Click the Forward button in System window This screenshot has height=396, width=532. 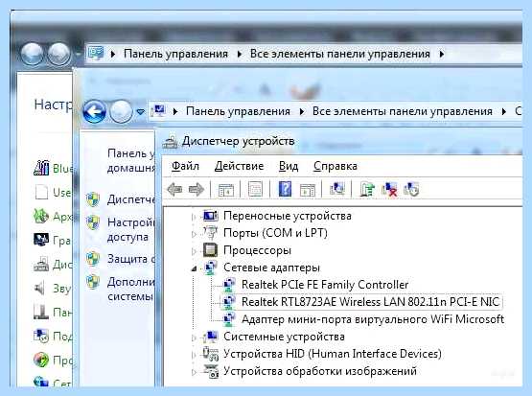coord(121,111)
